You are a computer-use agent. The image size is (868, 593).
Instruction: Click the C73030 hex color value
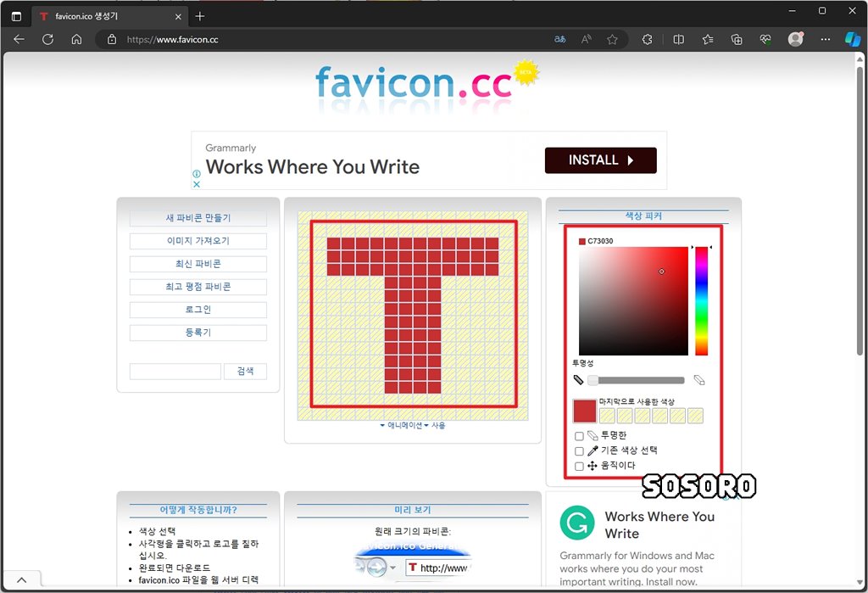click(600, 241)
